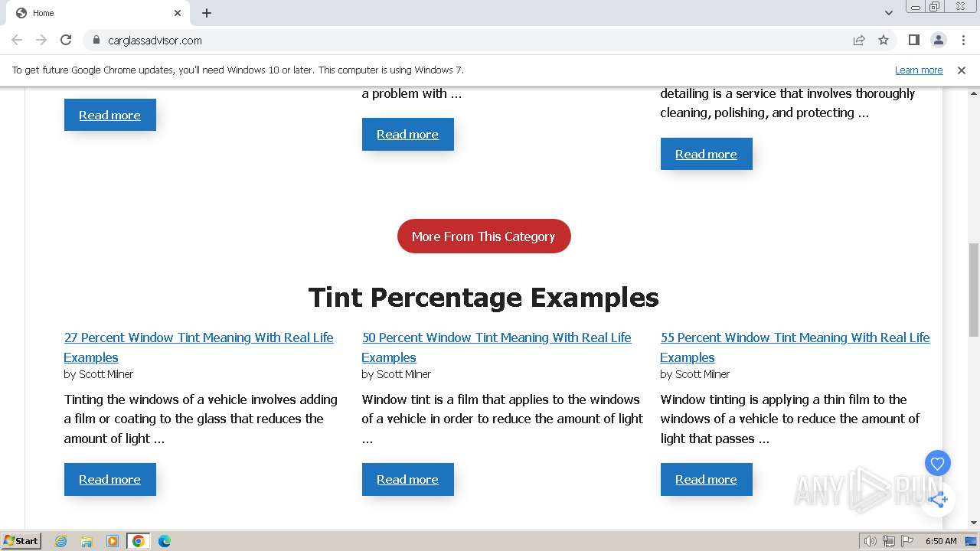Image resolution: width=980 pixels, height=551 pixels.
Task: Switch to Chrome in the taskbar
Action: point(139,541)
